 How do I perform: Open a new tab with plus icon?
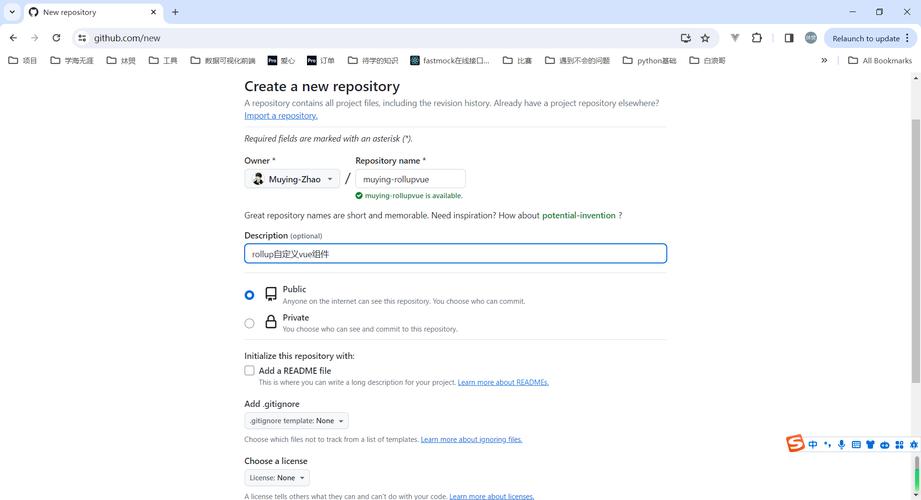click(x=175, y=12)
